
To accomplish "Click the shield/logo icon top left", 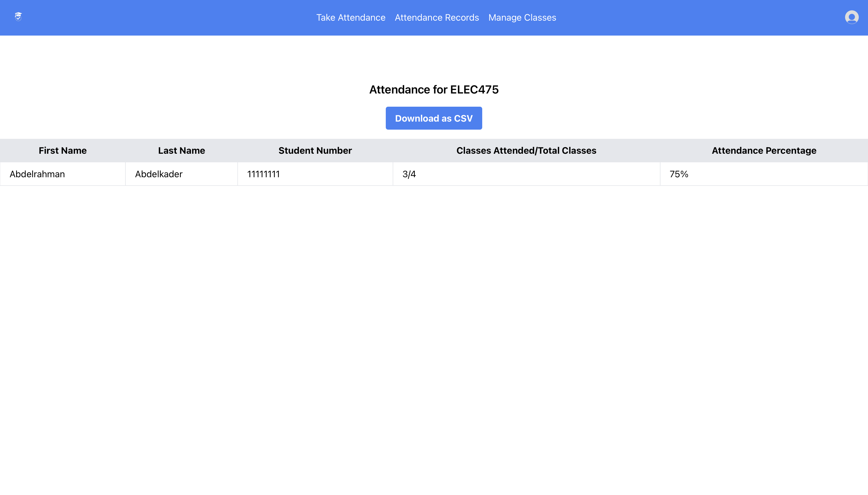I will coord(18,17).
